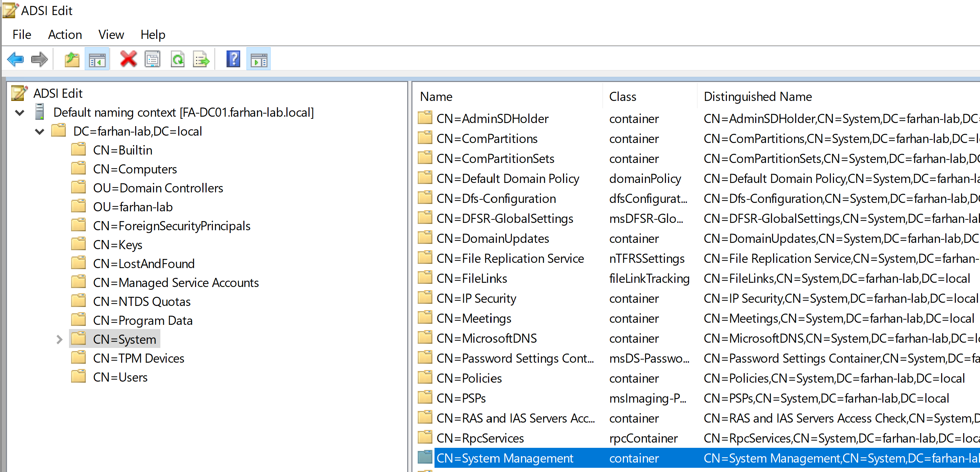Viewport: 980px width, 472px height.
Task: Sort by Distinguished Name column header
Action: [x=757, y=97]
